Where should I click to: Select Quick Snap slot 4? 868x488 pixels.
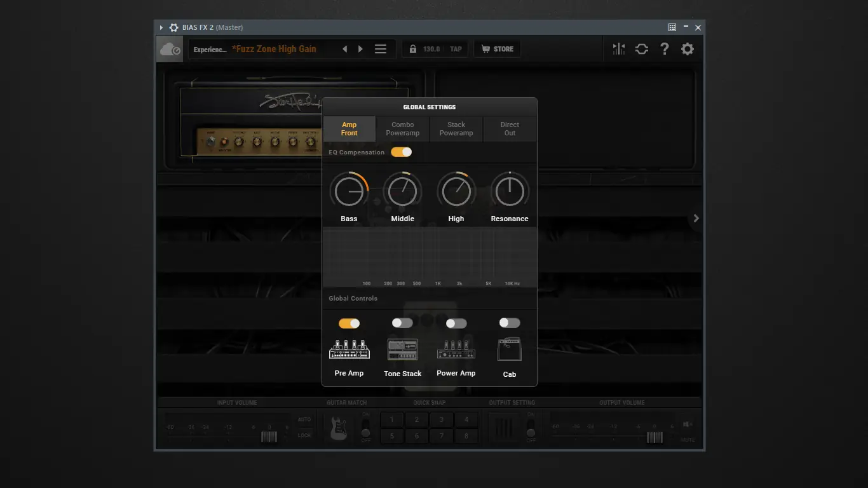pyautogui.click(x=466, y=419)
